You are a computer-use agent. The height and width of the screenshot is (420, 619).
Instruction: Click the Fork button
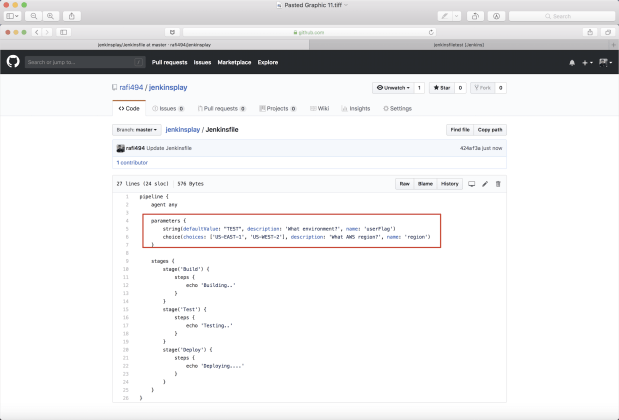click(x=482, y=88)
